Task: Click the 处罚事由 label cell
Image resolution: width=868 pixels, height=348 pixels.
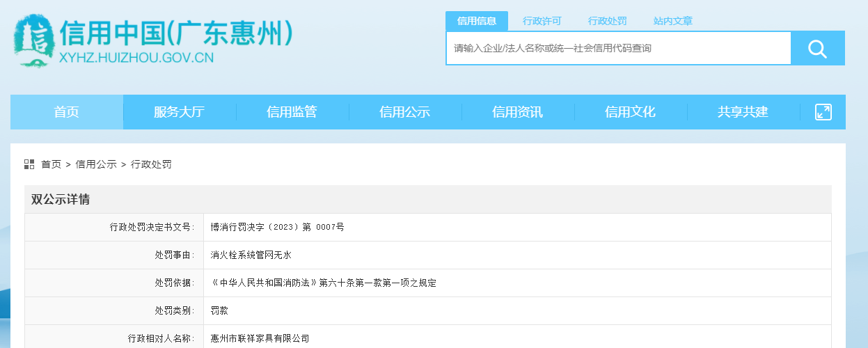Action: coord(114,255)
